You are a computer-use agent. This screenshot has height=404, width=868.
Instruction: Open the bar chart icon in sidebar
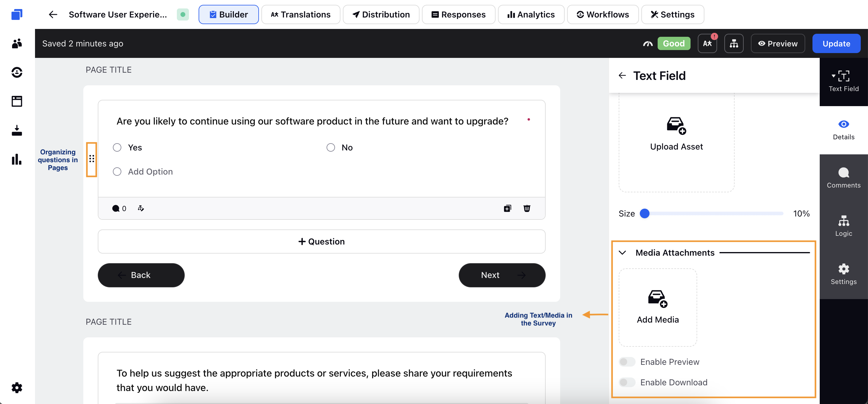[x=17, y=159]
